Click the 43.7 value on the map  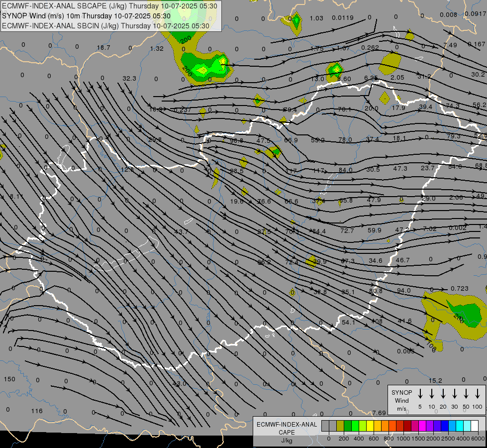(181, 231)
